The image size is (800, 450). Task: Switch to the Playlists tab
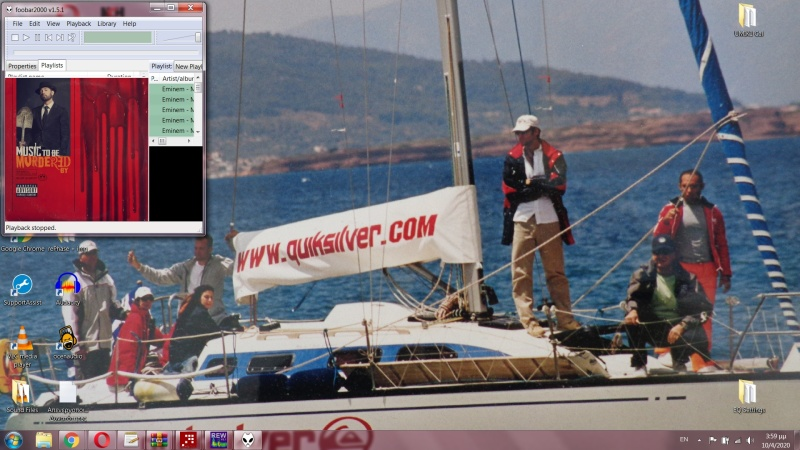click(x=52, y=65)
